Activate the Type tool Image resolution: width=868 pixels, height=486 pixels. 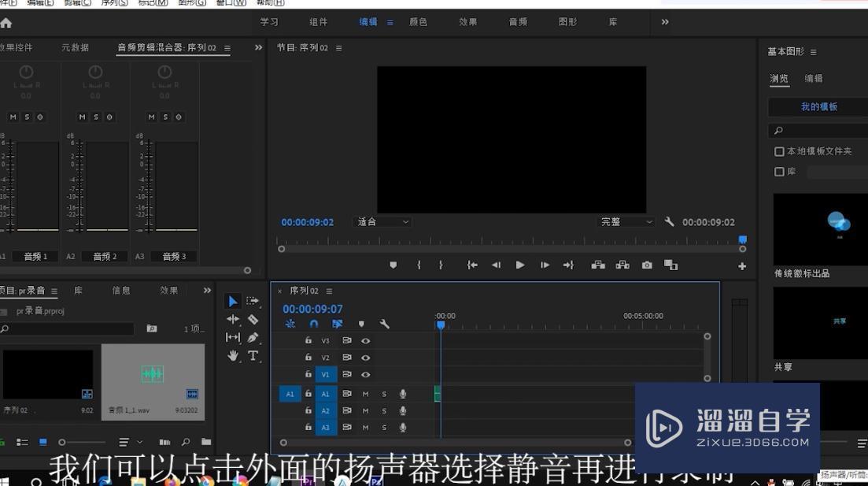[252, 356]
